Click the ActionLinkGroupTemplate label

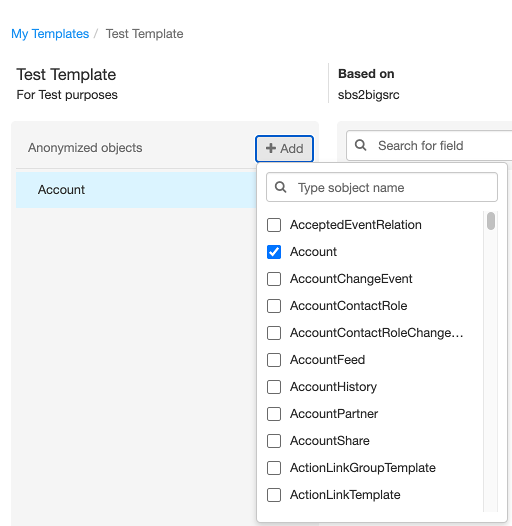[363, 468]
